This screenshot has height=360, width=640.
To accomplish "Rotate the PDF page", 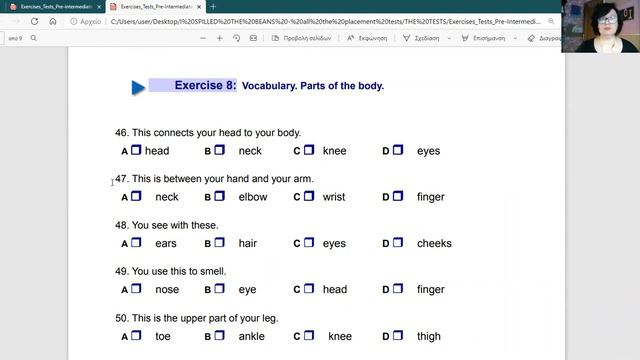I will point(236,38).
